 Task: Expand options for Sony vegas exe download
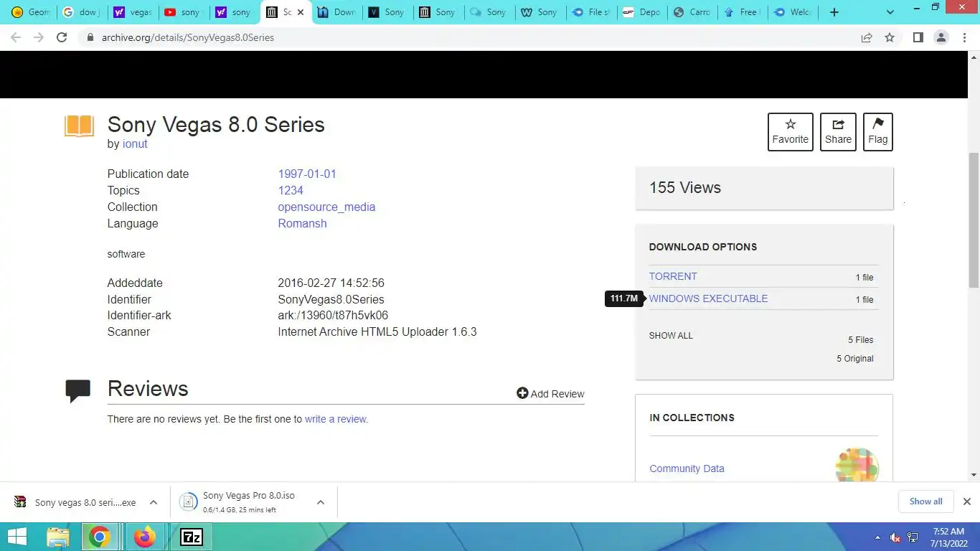coord(154,502)
